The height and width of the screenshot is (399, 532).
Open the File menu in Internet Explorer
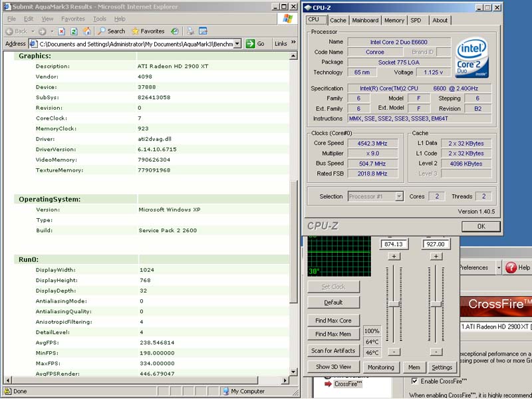[x=11, y=19]
